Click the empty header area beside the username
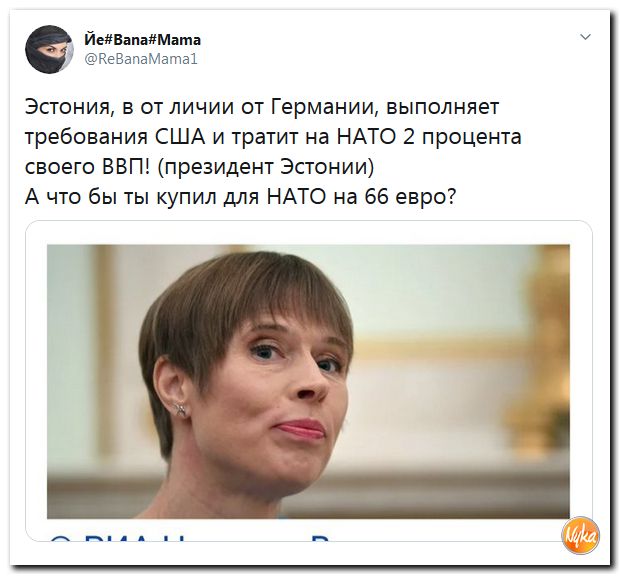 [x=388, y=50]
